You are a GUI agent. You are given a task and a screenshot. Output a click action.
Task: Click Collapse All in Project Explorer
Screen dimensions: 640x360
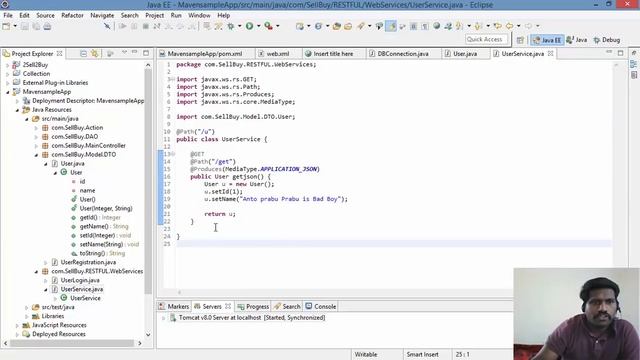(x=83, y=53)
